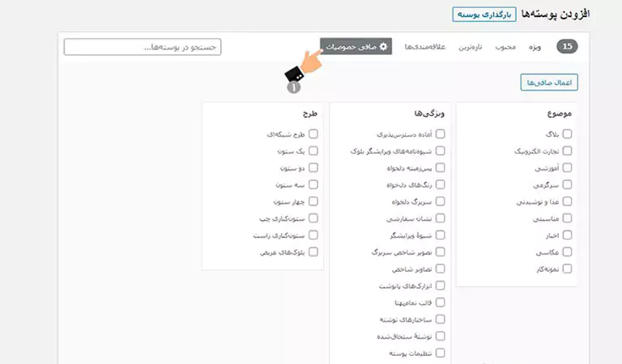Image resolution: width=622 pixels, height=364 pixels.
Task: Click into the theme search field
Action: pyautogui.click(x=143, y=47)
